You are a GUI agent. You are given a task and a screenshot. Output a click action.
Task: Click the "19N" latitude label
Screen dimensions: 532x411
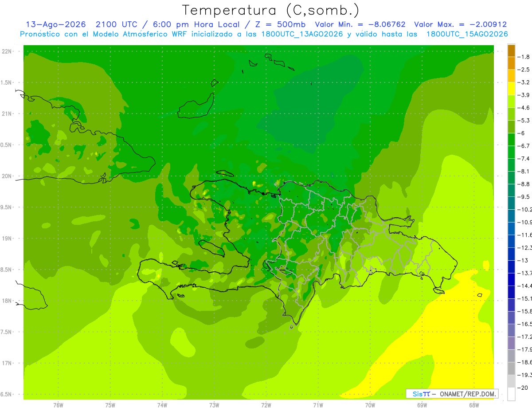[x=6, y=239]
